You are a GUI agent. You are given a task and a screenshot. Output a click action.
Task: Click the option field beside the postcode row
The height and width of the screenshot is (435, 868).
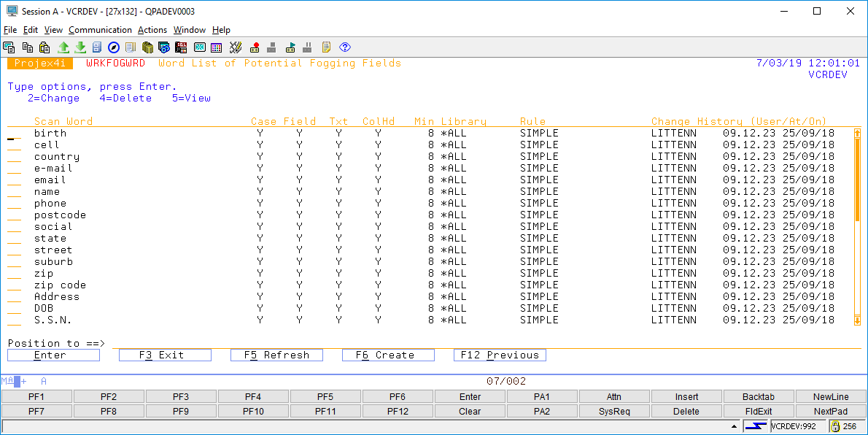coord(15,215)
